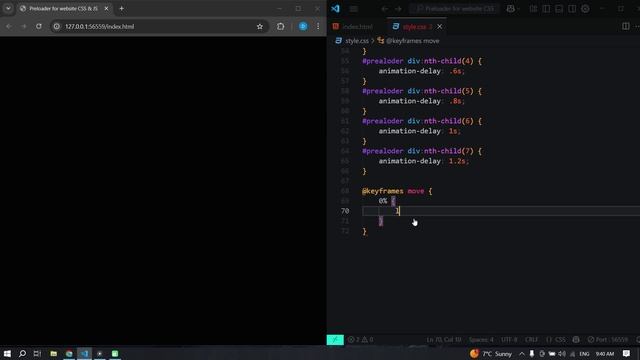View site information in the address bar
The height and width of the screenshot is (360, 640).
[x=57, y=26]
